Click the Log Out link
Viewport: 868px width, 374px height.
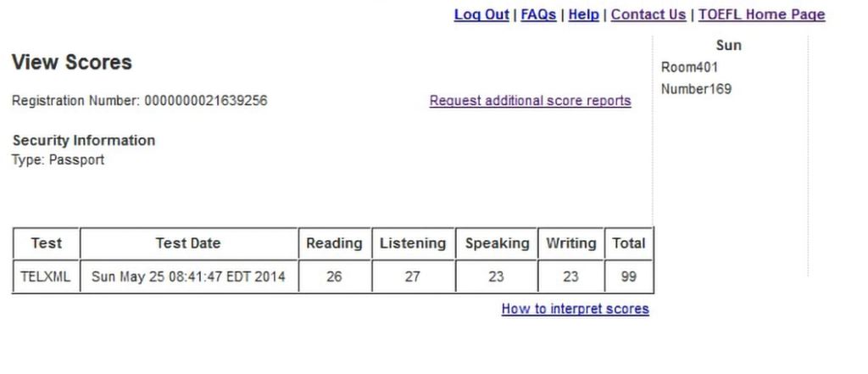481,14
